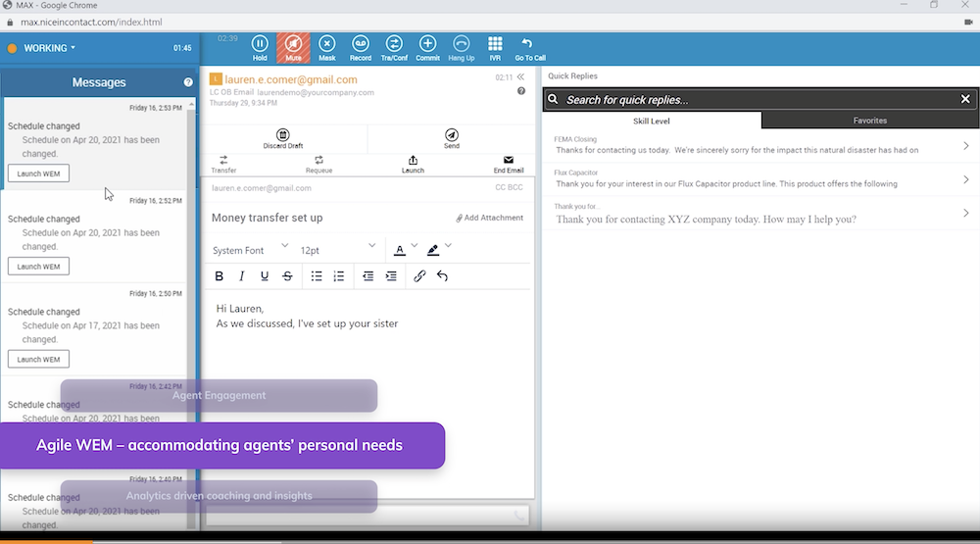980x544 pixels.
Task: Switch to the Favorites tab
Action: point(870,121)
